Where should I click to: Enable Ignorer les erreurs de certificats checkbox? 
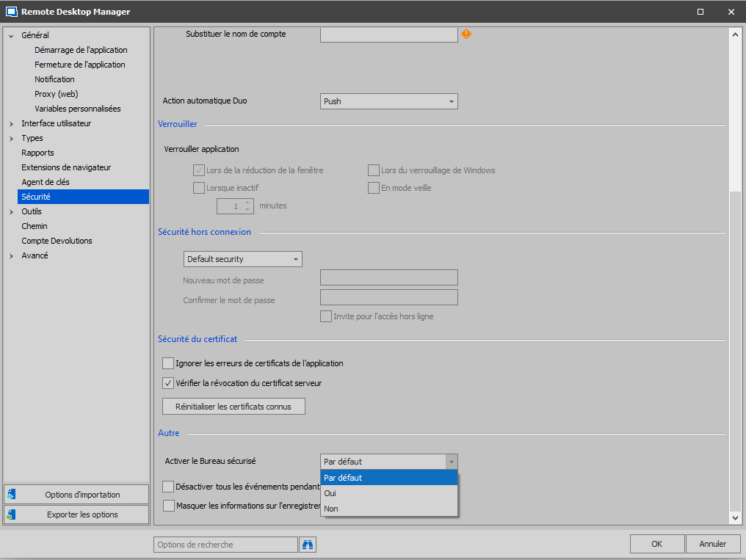169,363
